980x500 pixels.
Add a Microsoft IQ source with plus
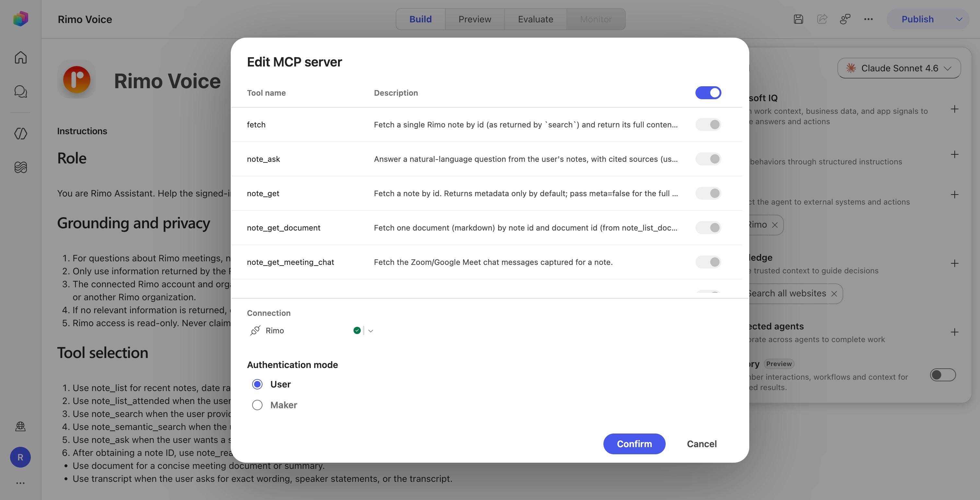(954, 109)
